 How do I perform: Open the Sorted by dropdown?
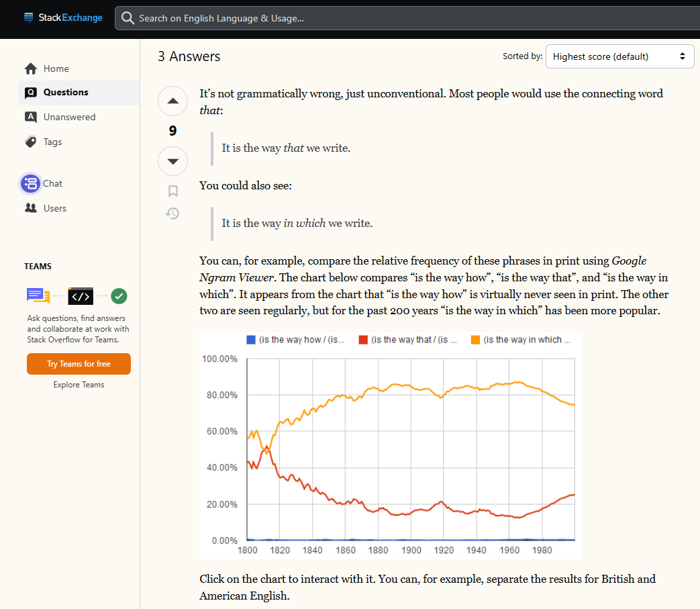(619, 56)
